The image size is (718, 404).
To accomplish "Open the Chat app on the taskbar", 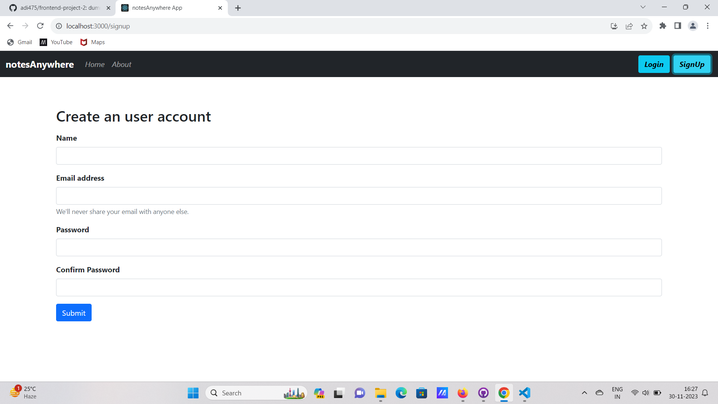I will [x=360, y=393].
